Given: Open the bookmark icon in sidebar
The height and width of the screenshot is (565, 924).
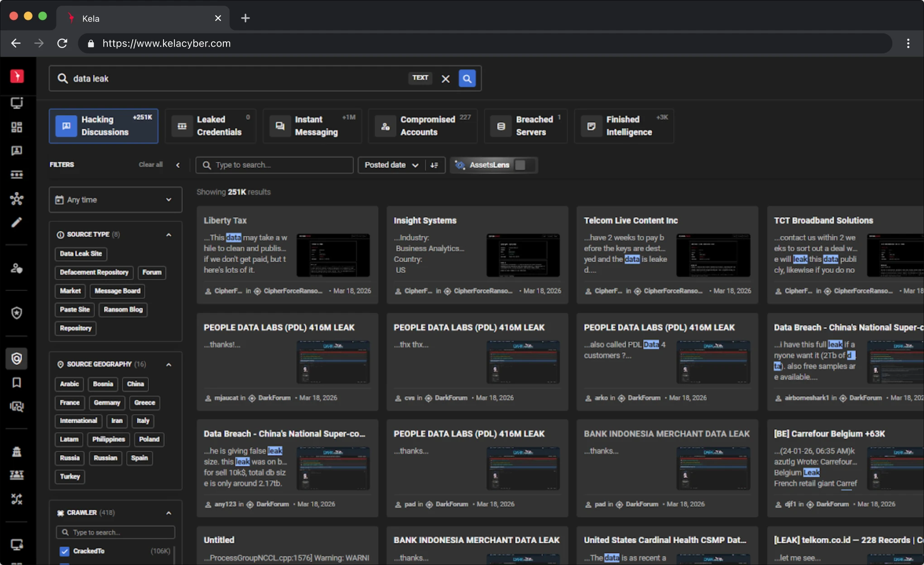Looking at the screenshot, I should (x=17, y=383).
